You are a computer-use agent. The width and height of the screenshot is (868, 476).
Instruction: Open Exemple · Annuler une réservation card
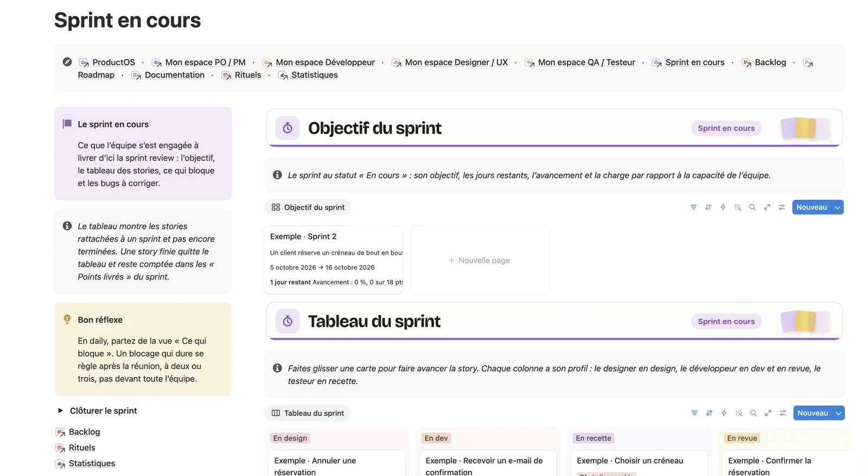click(336, 464)
